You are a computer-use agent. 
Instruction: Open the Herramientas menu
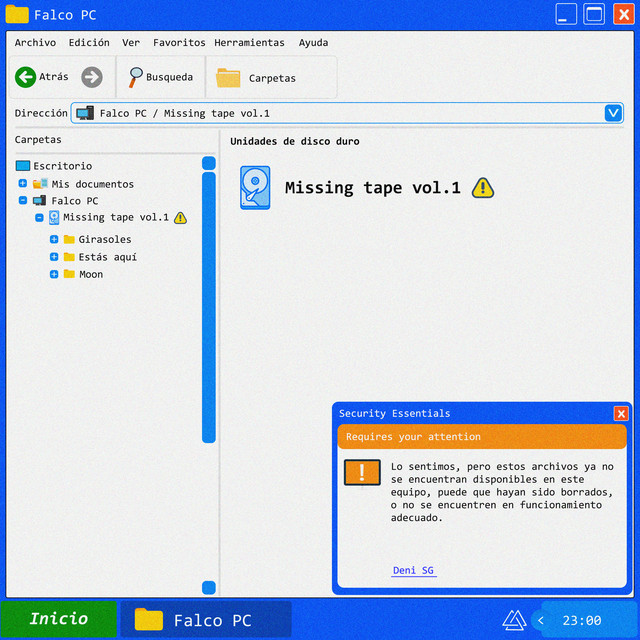(x=249, y=43)
